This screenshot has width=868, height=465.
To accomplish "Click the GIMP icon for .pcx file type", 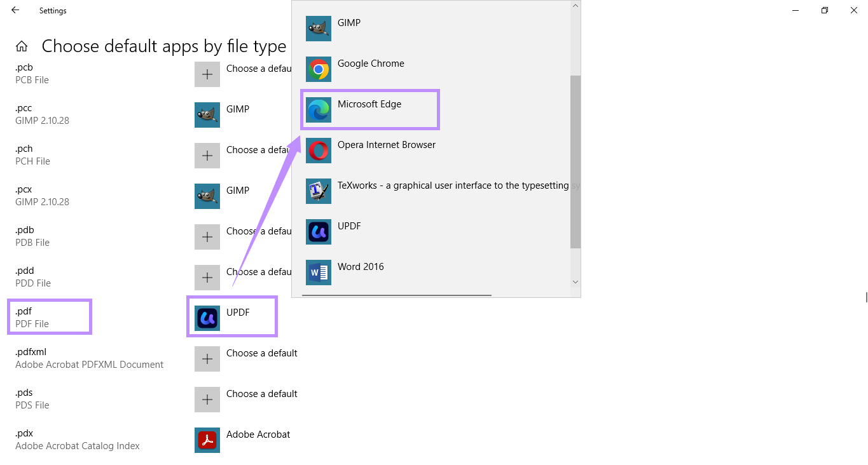I will tap(207, 196).
